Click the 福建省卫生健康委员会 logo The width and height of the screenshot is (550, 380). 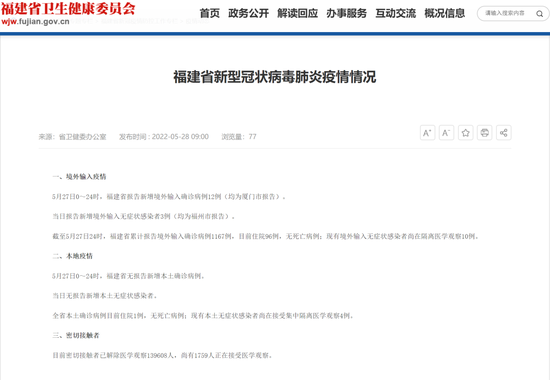click(68, 9)
